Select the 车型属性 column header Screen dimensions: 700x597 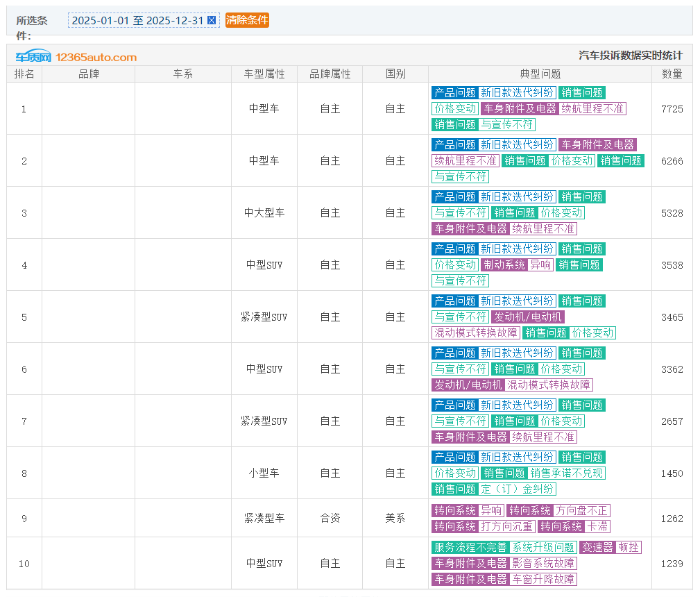point(264,74)
